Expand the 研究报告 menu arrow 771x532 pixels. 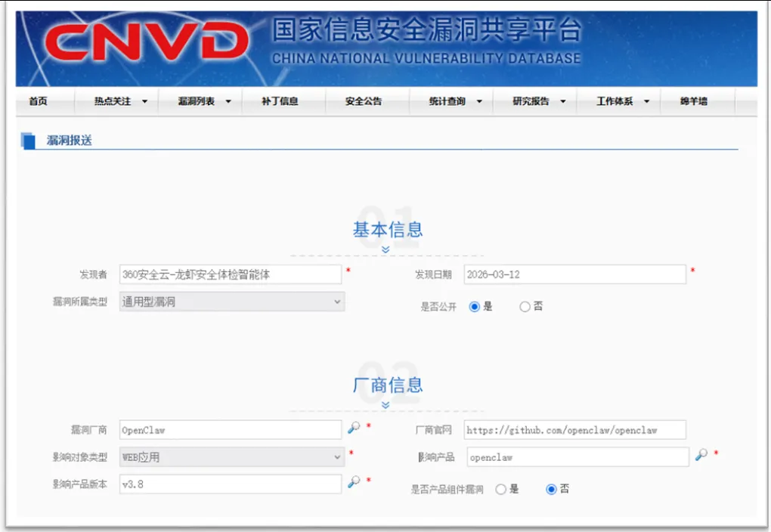pyautogui.click(x=563, y=102)
